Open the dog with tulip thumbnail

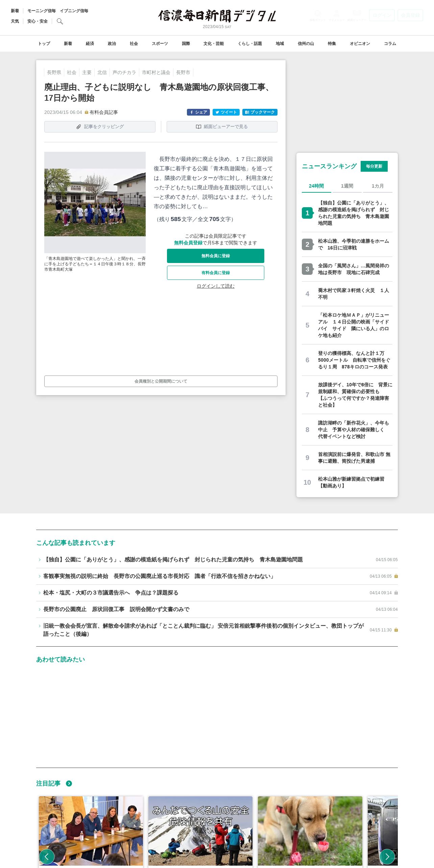(x=310, y=831)
